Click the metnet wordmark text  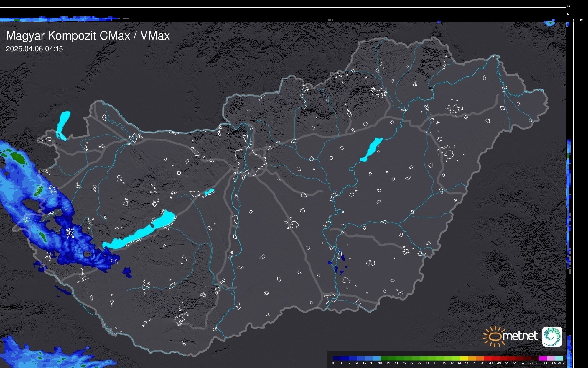[520, 336]
